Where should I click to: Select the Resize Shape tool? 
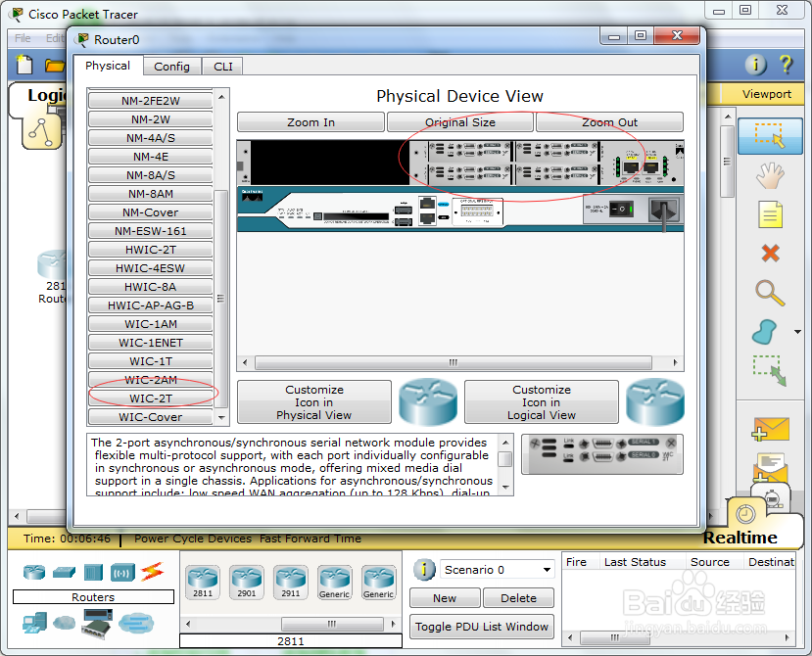pos(770,370)
